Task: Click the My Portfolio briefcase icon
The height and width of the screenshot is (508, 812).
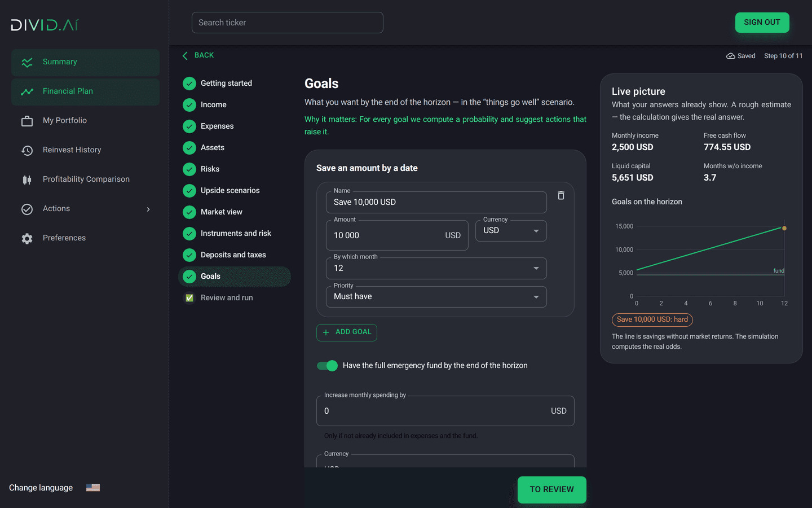Action: click(27, 121)
